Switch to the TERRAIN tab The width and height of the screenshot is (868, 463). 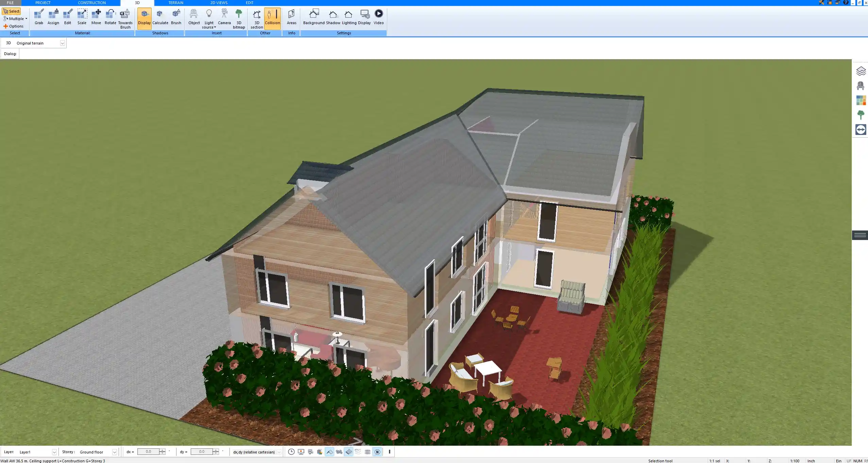pos(176,3)
